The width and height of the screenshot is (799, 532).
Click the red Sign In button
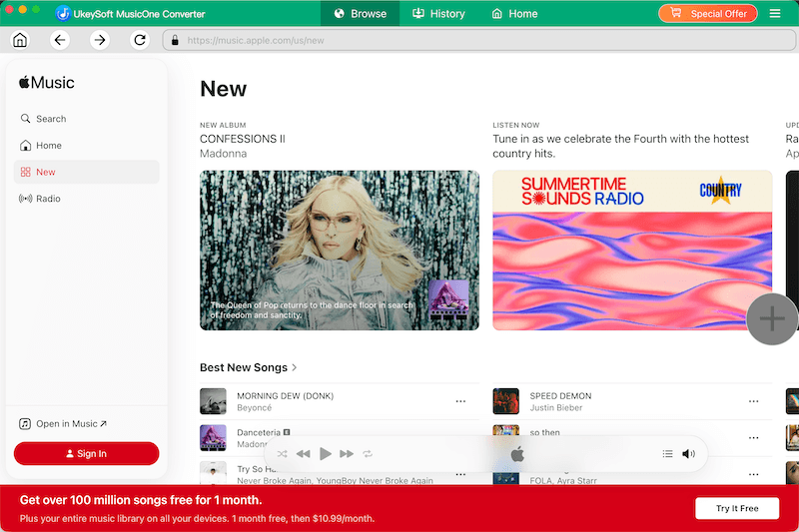(86, 453)
